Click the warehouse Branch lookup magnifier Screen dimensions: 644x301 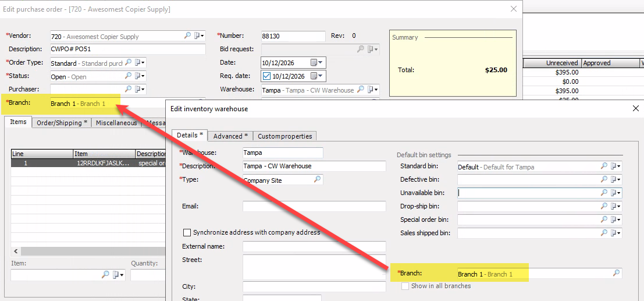(617, 272)
